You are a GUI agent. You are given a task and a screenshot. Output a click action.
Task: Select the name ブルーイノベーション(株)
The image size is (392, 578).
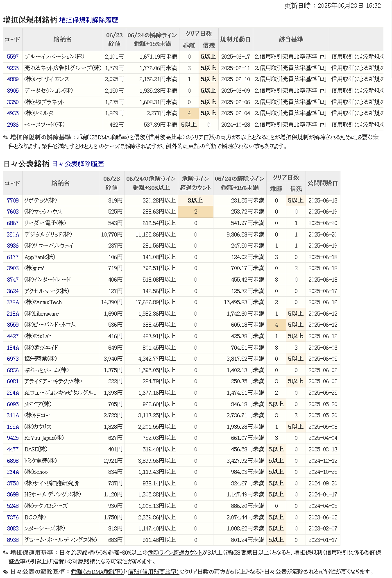[x=54, y=57]
